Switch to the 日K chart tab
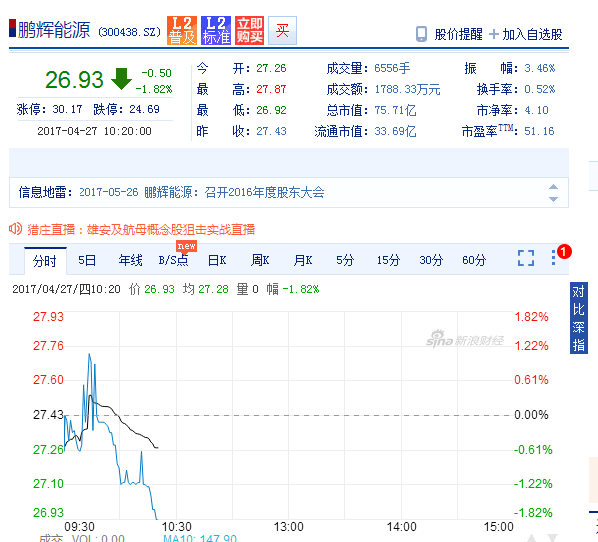Viewport: 598px width, 542px height. coord(217,260)
